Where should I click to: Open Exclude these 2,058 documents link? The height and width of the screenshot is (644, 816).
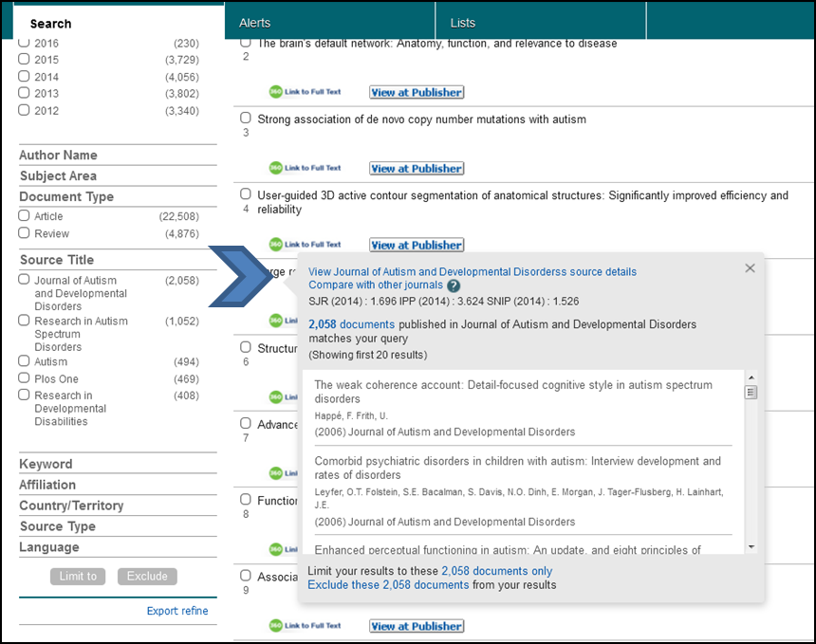[388, 585]
